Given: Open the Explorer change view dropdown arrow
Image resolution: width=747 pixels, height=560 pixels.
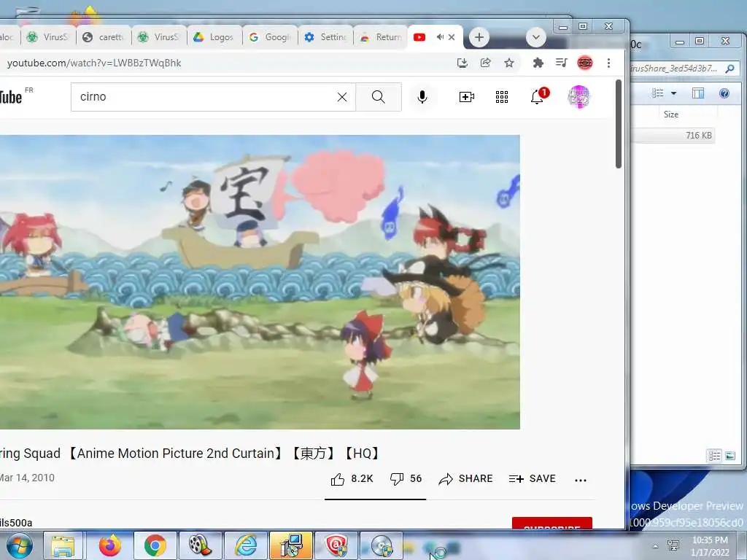Looking at the screenshot, I should [673, 93].
